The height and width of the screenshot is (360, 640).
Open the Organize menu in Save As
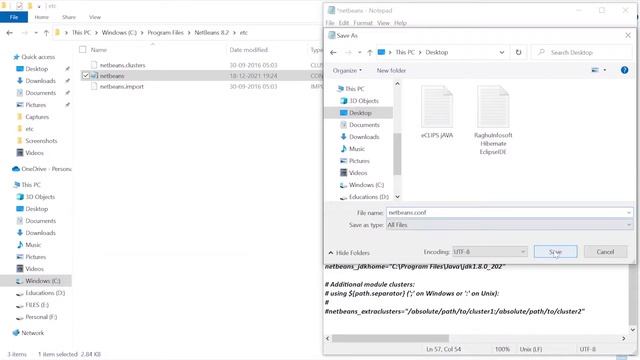(347, 71)
